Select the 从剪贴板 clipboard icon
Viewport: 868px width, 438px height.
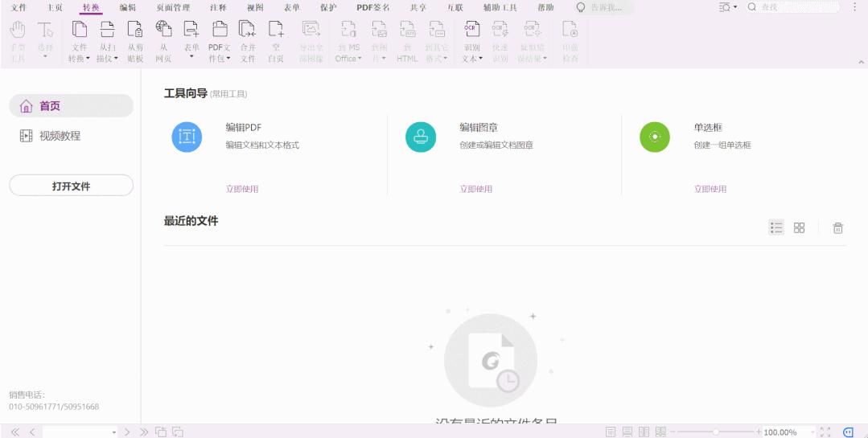(x=135, y=29)
